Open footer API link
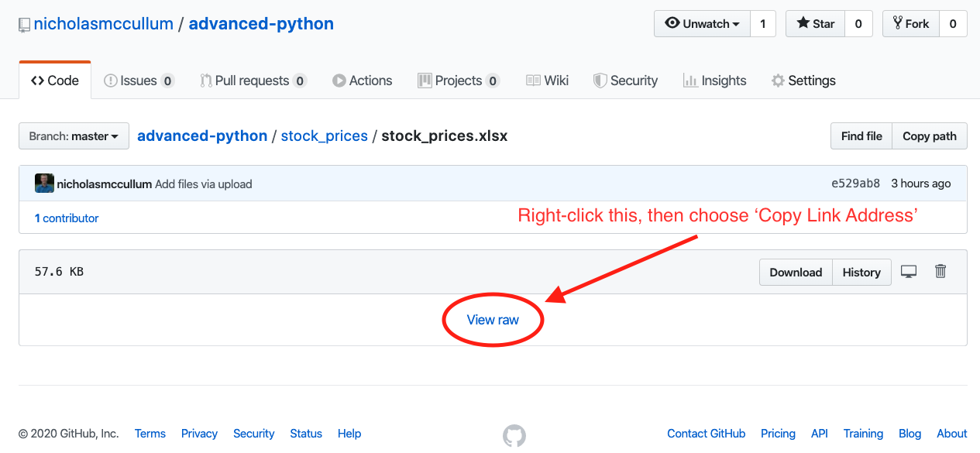 [x=820, y=434]
